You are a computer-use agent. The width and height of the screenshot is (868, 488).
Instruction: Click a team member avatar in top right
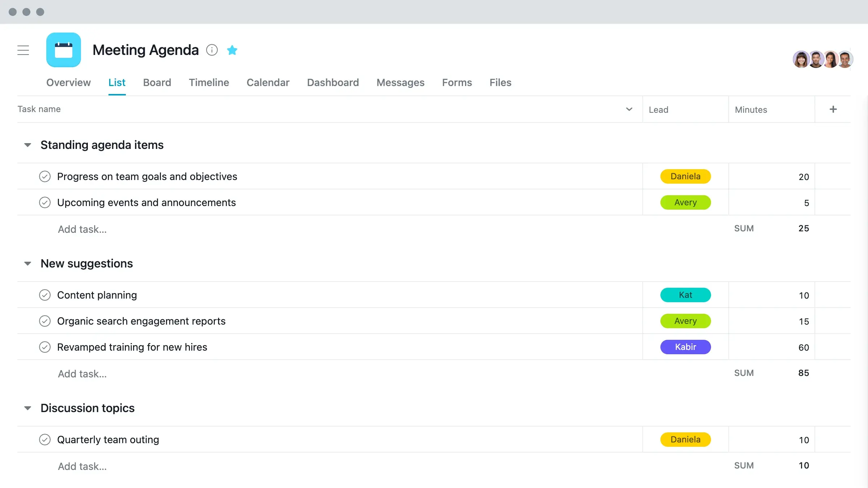[801, 59]
